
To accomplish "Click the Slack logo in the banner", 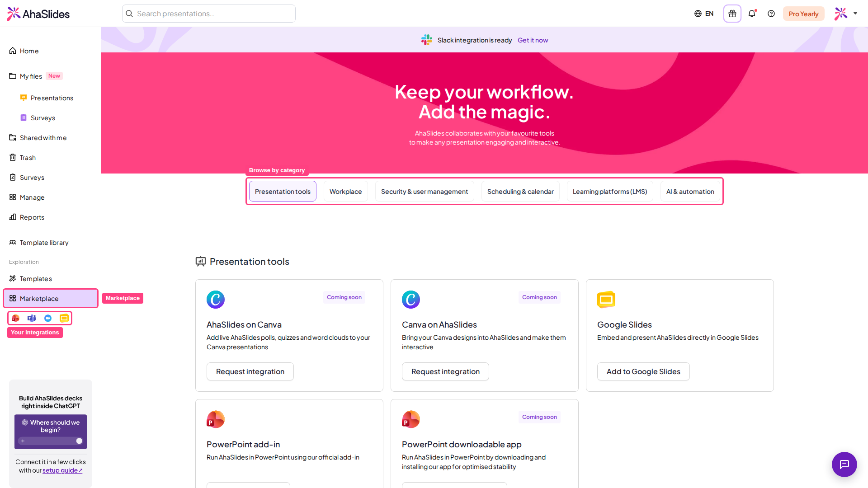I will point(427,40).
